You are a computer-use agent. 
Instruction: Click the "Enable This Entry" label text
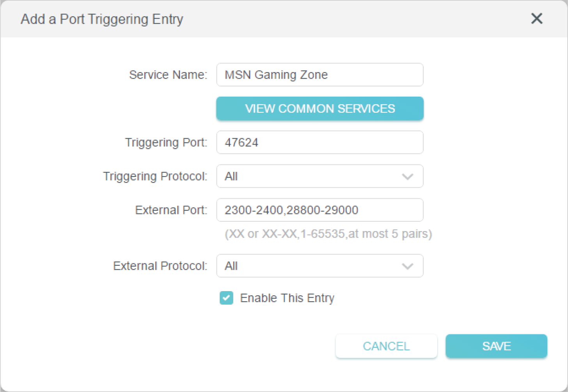[287, 298]
